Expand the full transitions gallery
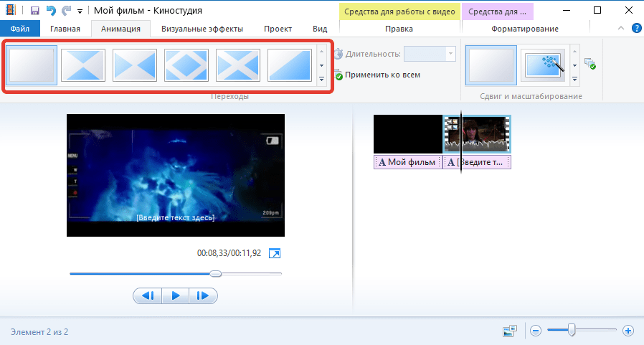 pos(321,79)
